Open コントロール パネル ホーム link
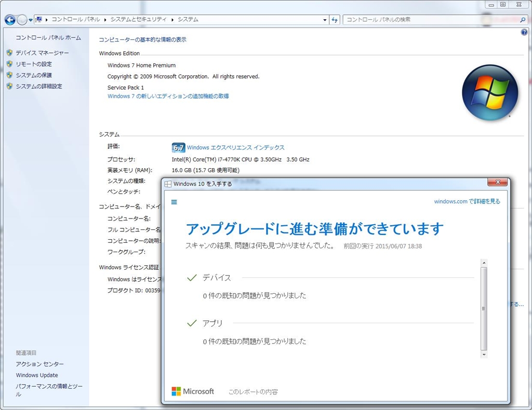 (48, 37)
